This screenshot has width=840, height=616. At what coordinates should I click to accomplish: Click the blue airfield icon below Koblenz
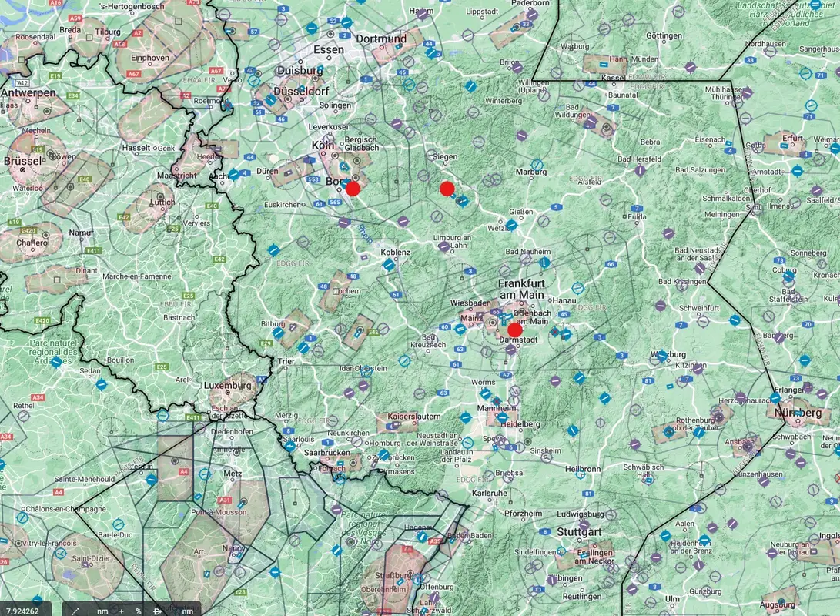pyautogui.click(x=389, y=265)
